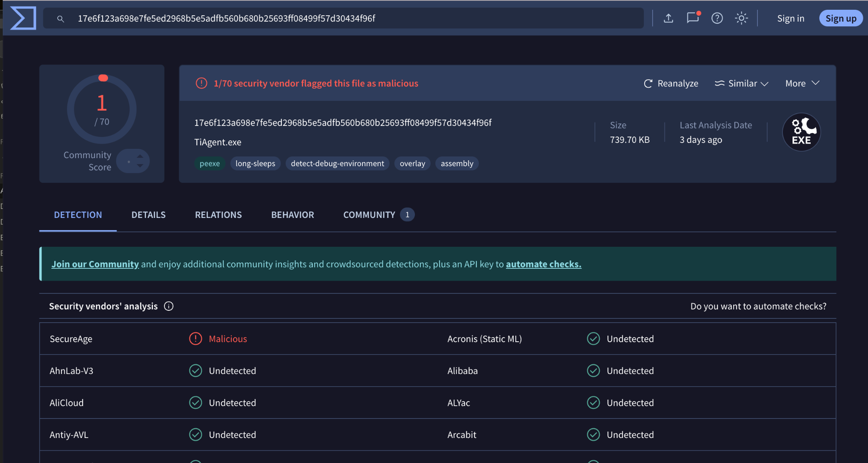Click the red alert icon next to SecureAge Malicious
The width and height of the screenshot is (868, 463).
(x=195, y=338)
